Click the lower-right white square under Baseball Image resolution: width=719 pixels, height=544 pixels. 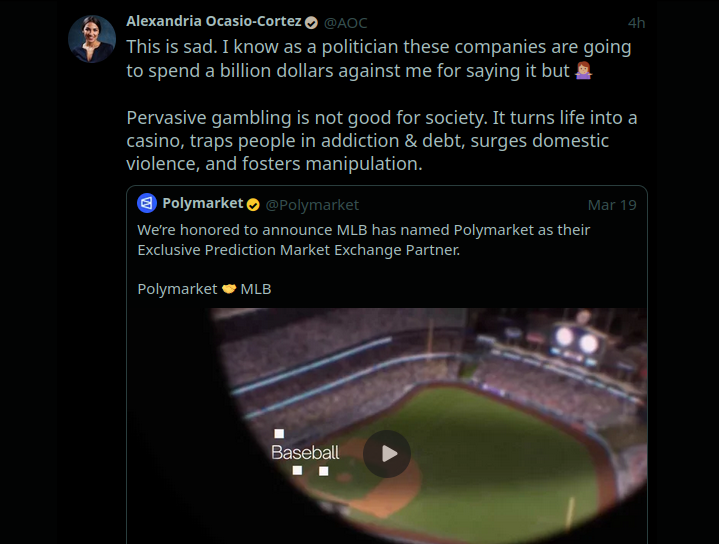click(x=323, y=470)
